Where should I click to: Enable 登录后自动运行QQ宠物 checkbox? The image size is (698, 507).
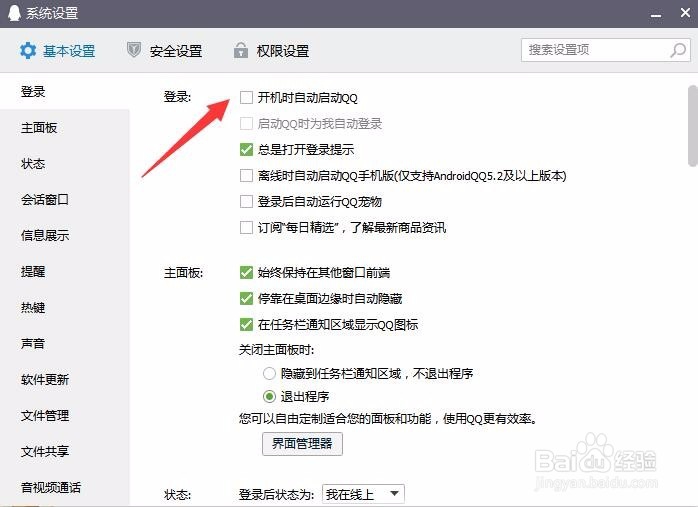[x=246, y=202]
